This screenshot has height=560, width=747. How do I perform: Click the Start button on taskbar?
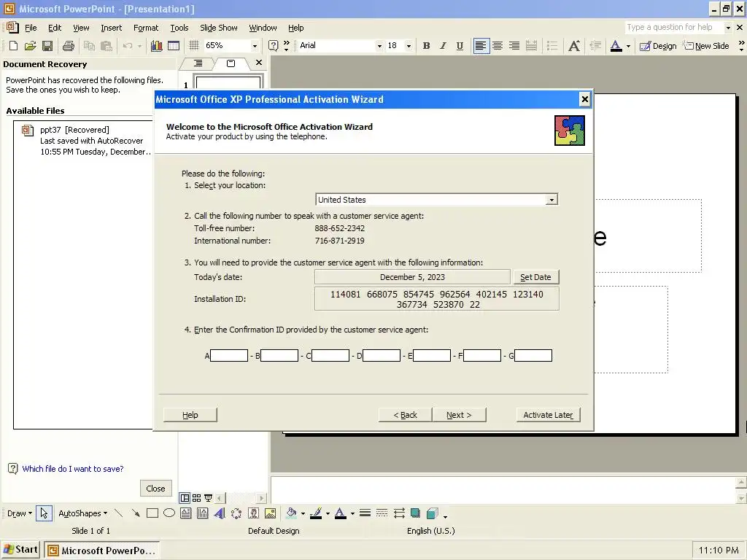pyautogui.click(x=20, y=550)
